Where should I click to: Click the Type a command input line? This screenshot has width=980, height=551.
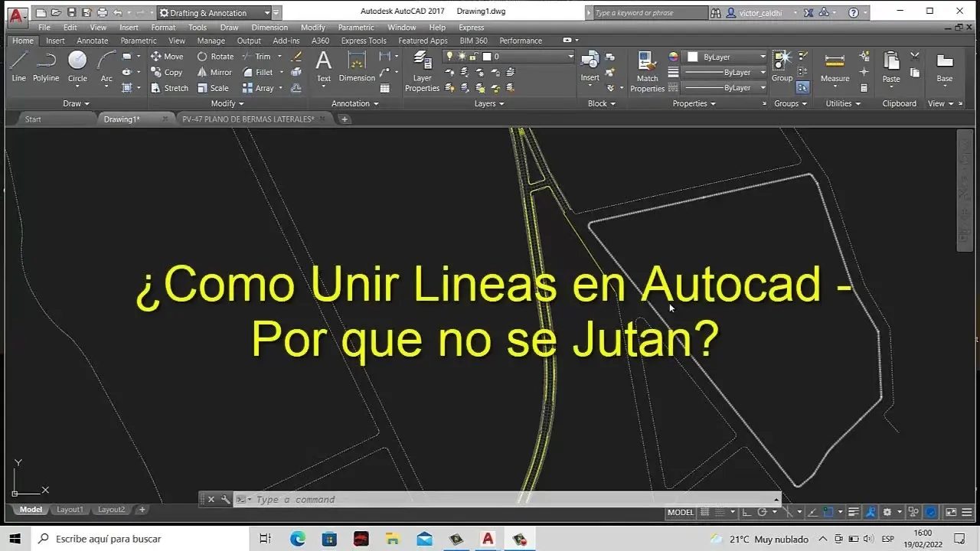click(505, 500)
